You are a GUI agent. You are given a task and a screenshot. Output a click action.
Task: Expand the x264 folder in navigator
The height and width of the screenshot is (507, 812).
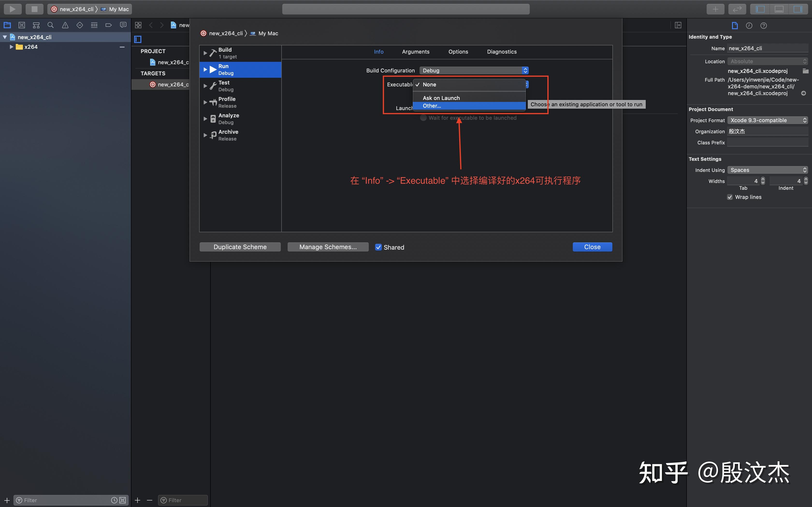[11, 47]
